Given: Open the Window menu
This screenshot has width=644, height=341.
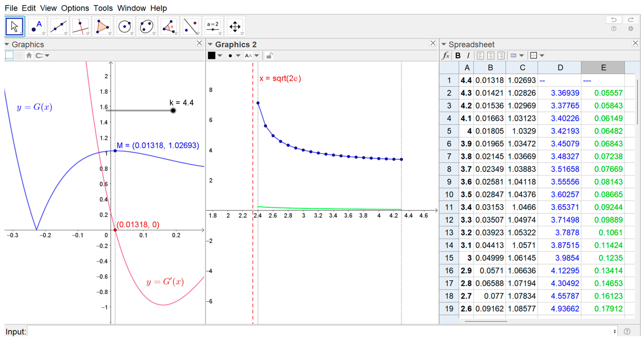Looking at the screenshot, I should 131,8.
